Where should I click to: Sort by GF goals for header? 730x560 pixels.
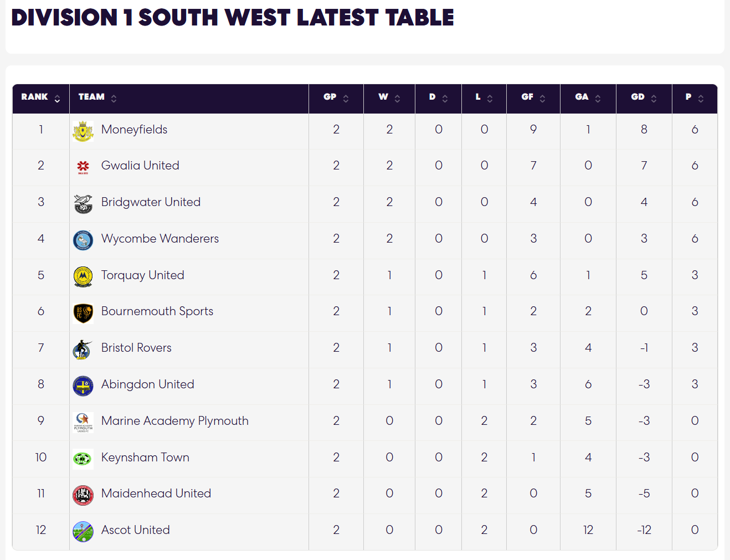pos(533,99)
